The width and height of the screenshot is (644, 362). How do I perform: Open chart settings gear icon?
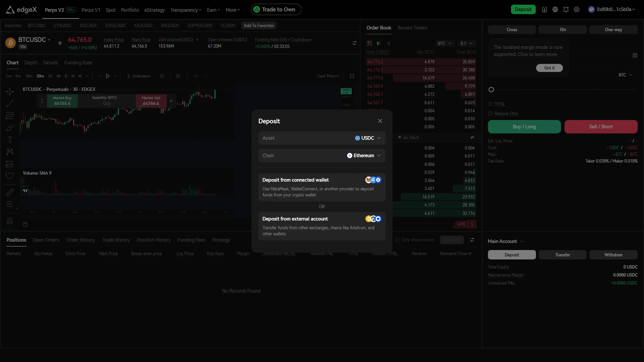tap(162, 76)
